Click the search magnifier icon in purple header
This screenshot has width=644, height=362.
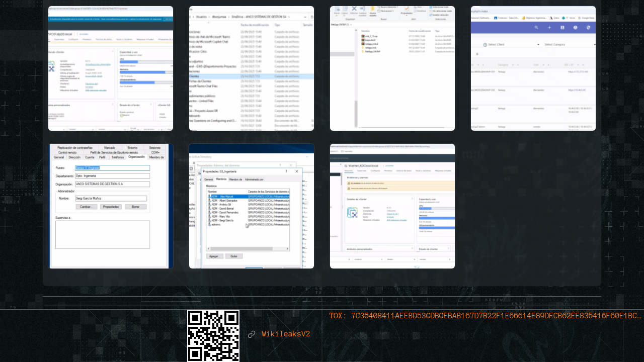(536, 28)
